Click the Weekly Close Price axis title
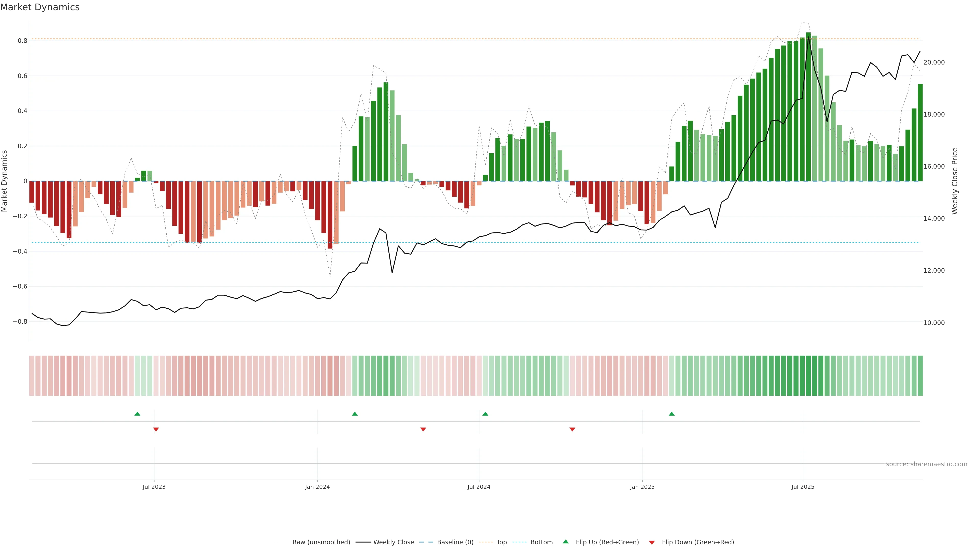 click(x=955, y=181)
